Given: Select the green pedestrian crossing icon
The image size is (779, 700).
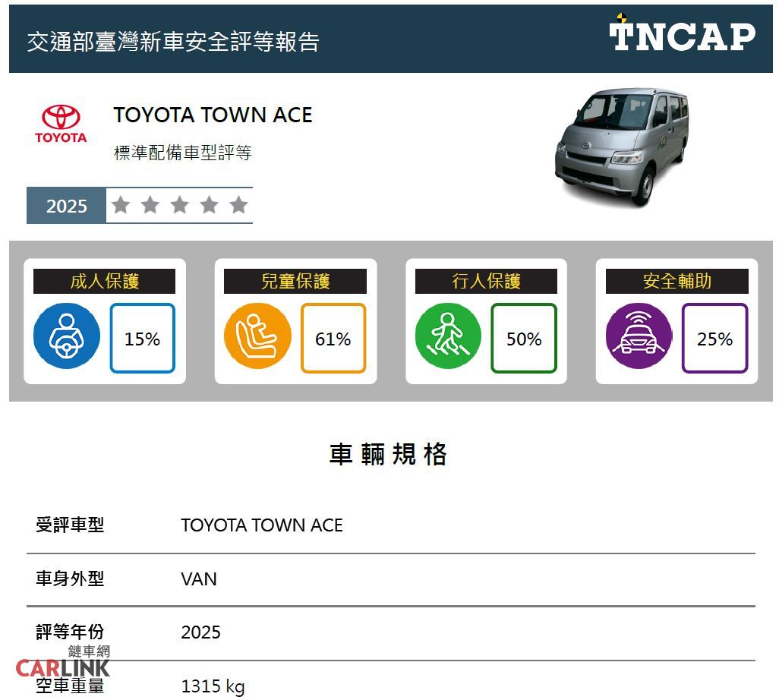Looking at the screenshot, I should 448,338.
